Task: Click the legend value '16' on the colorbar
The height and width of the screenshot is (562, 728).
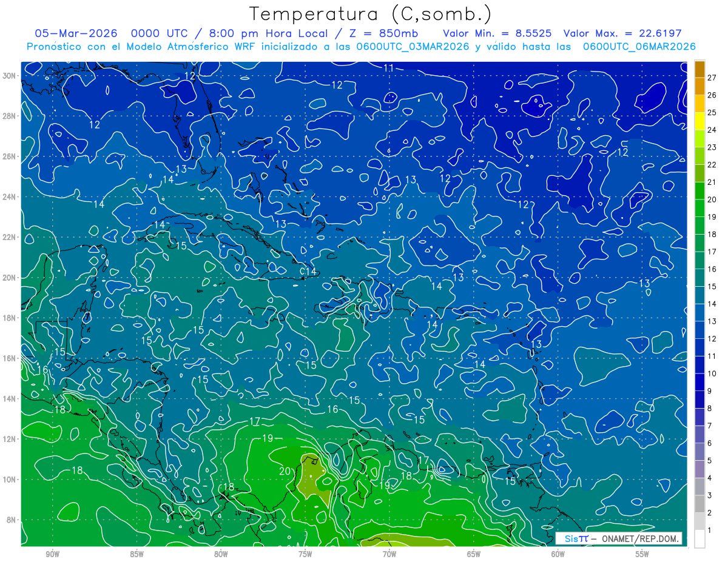Action: 712,269
